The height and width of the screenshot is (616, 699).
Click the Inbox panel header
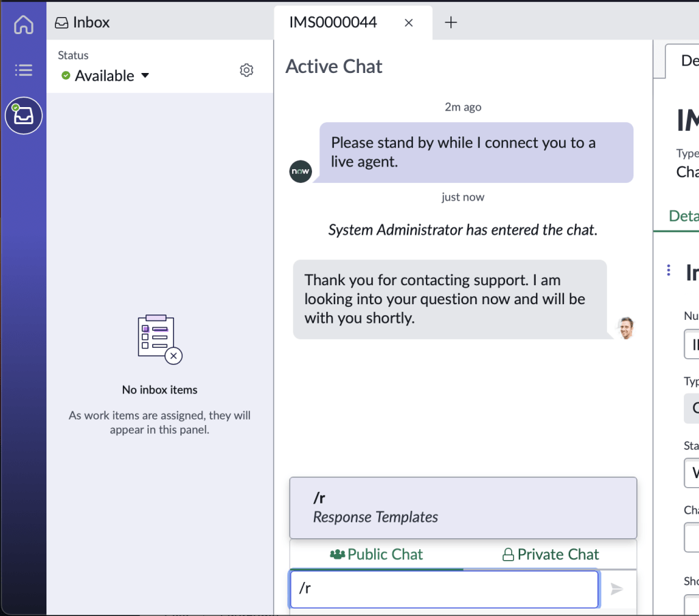pyautogui.click(x=82, y=23)
